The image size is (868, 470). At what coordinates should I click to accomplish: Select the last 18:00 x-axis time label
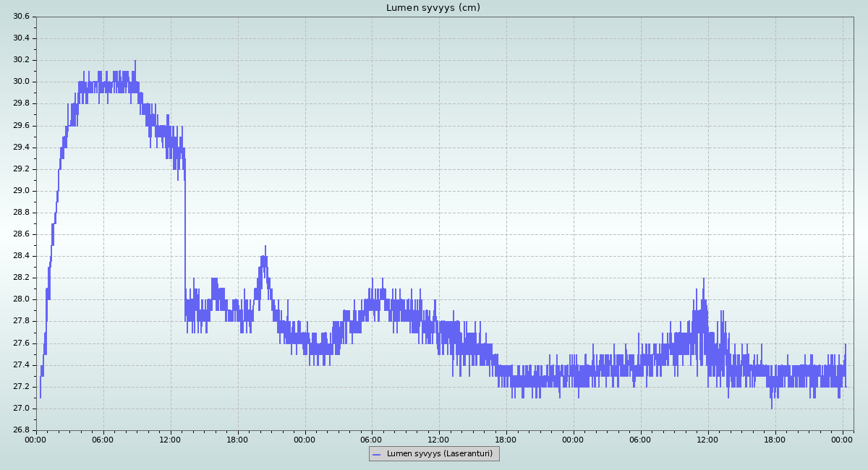(775, 439)
